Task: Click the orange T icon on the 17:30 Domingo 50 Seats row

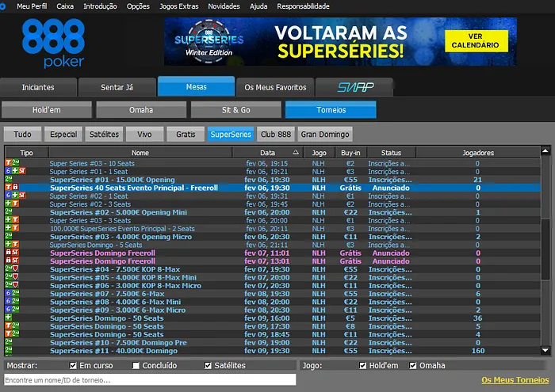Action: pos(8,326)
